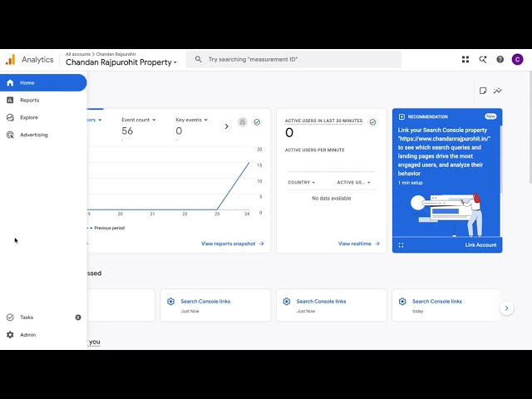Click the grey comparison icon in the overview card

coord(242,122)
